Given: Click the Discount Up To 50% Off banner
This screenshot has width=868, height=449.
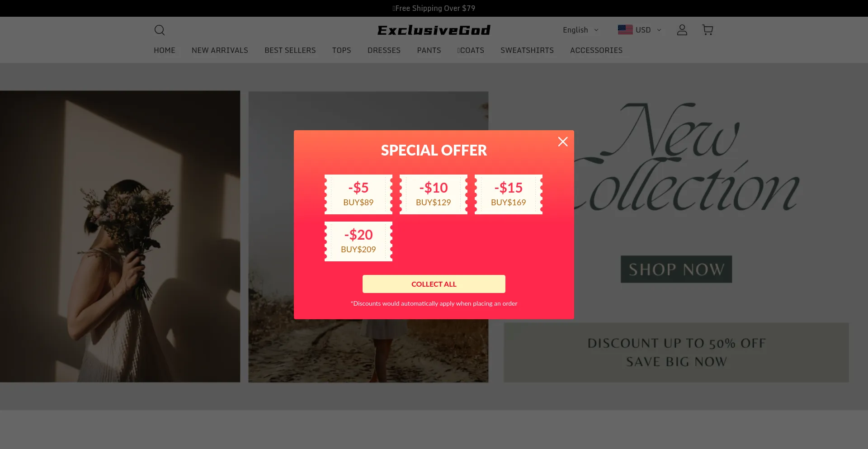Looking at the screenshot, I should 676,353.
